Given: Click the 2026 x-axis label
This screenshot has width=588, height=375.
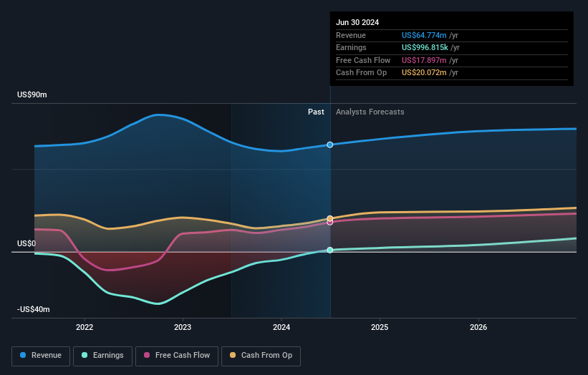Looking at the screenshot, I should coord(478,327).
